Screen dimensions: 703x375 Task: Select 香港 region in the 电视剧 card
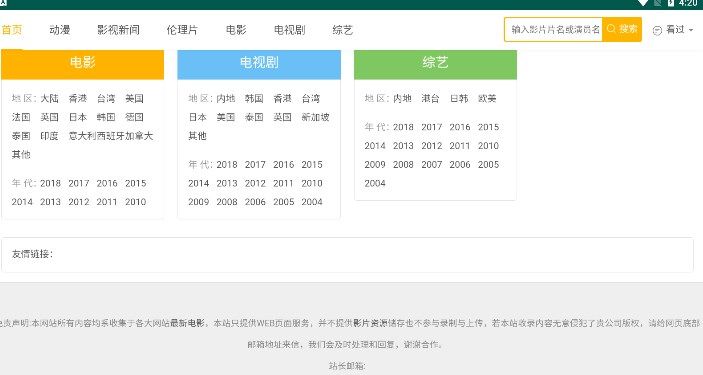tap(282, 98)
